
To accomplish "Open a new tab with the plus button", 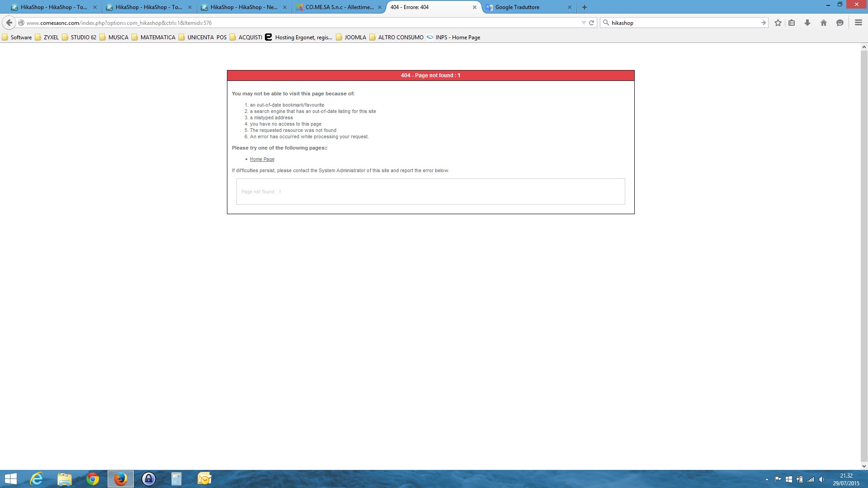I will point(585,7).
